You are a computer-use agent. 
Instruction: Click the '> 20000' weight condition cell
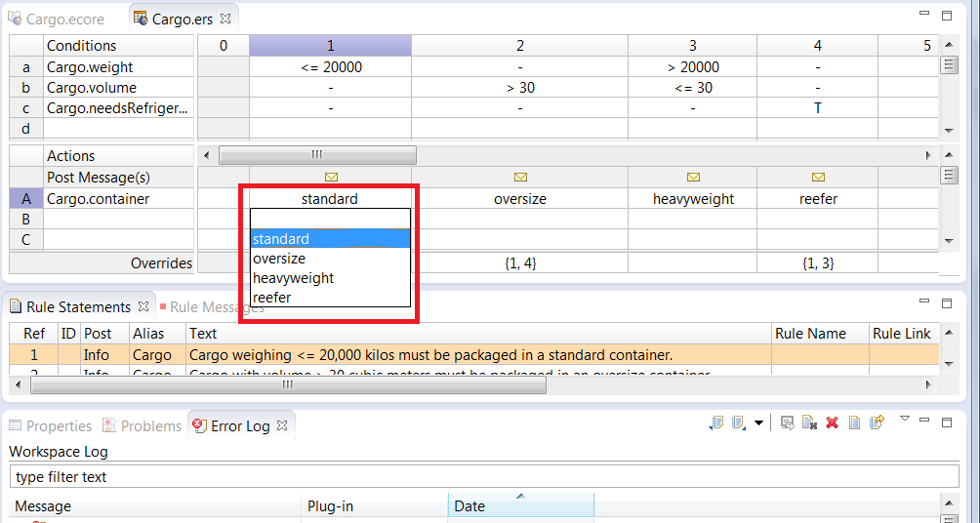tap(692, 67)
